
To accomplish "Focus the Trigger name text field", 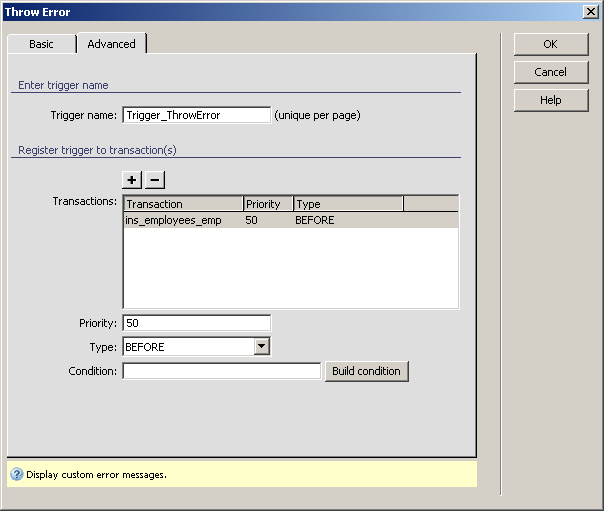I will point(196,115).
